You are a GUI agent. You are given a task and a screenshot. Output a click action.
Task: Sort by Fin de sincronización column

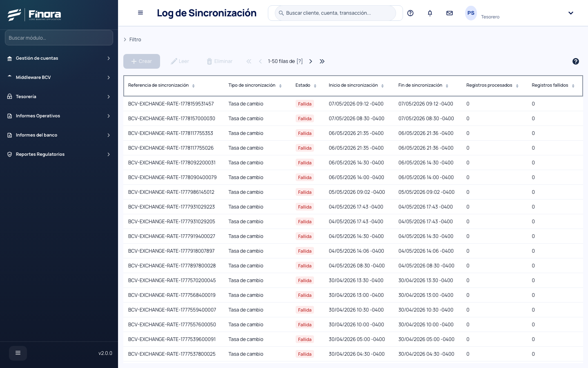(x=447, y=86)
